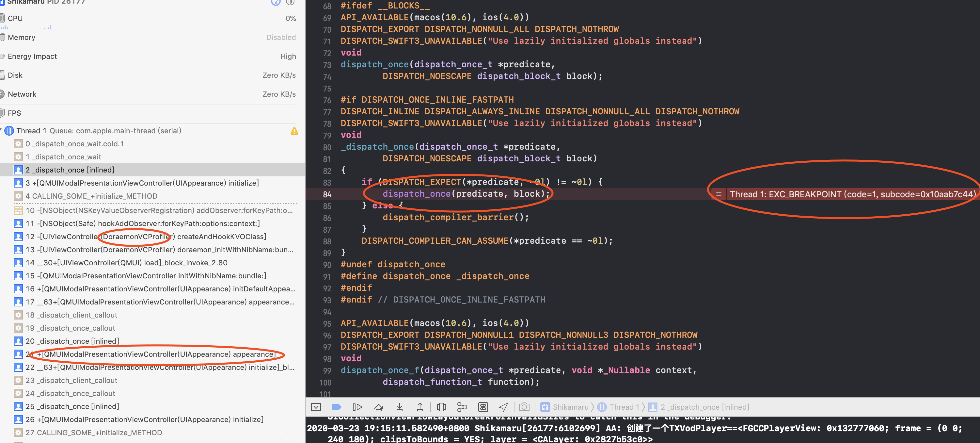Select frame 23 _dispatch_client_callout
This screenshot has height=443, width=980.
click(x=152, y=380)
